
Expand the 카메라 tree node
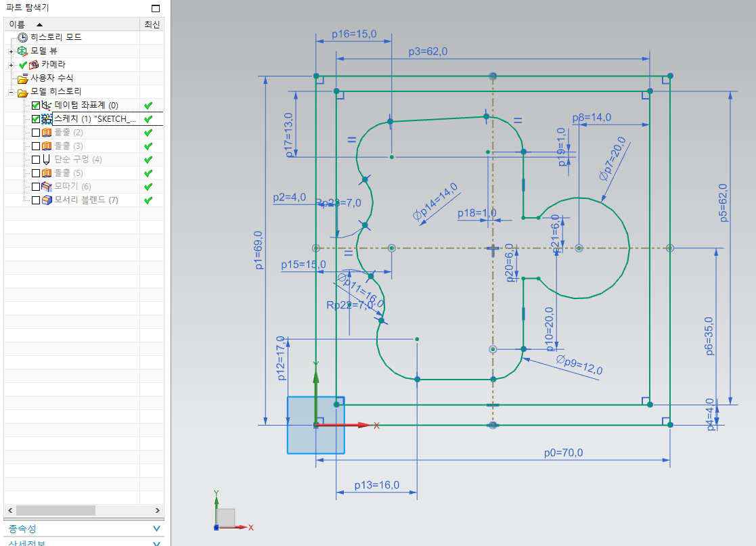tap(11, 64)
